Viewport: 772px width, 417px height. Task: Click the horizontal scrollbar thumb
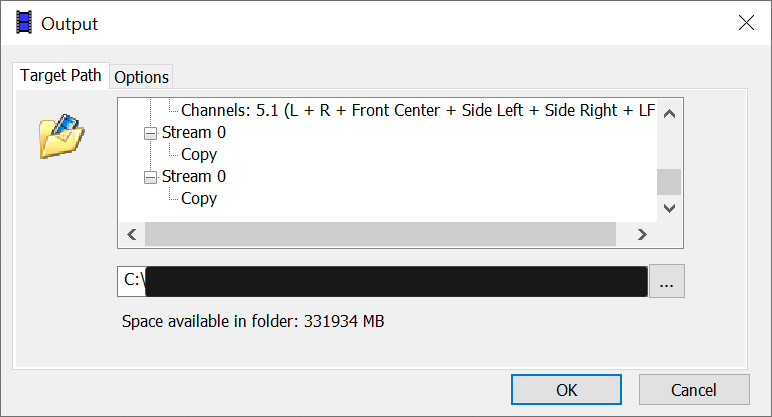point(380,234)
